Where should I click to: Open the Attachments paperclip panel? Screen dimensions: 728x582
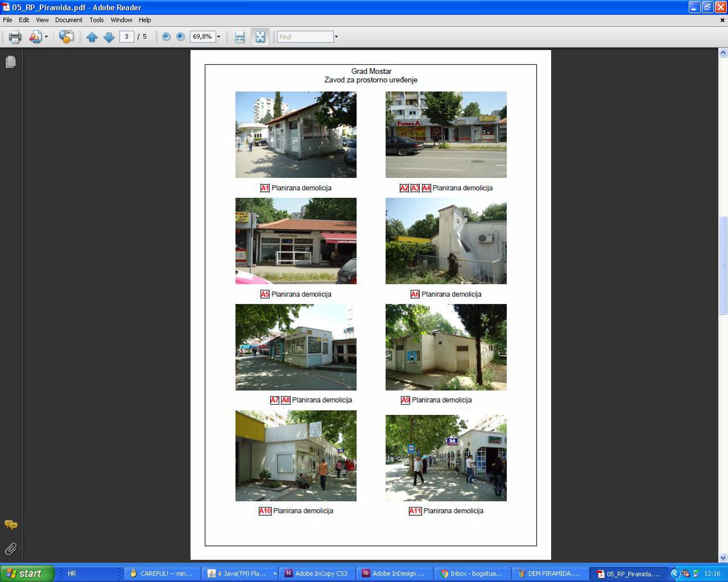pyautogui.click(x=11, y=549)
